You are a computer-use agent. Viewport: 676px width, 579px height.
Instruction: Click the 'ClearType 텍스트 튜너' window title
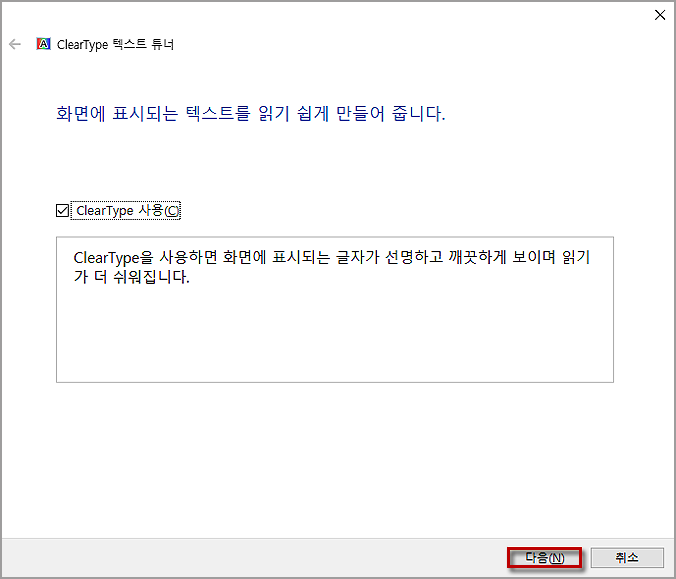click(x=115, y=44)
